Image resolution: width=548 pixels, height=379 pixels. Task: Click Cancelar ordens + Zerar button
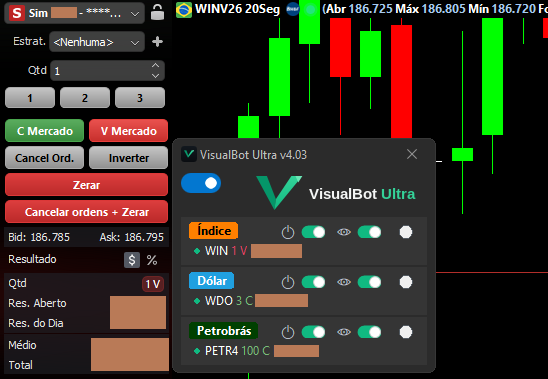[x=86, y=212]
